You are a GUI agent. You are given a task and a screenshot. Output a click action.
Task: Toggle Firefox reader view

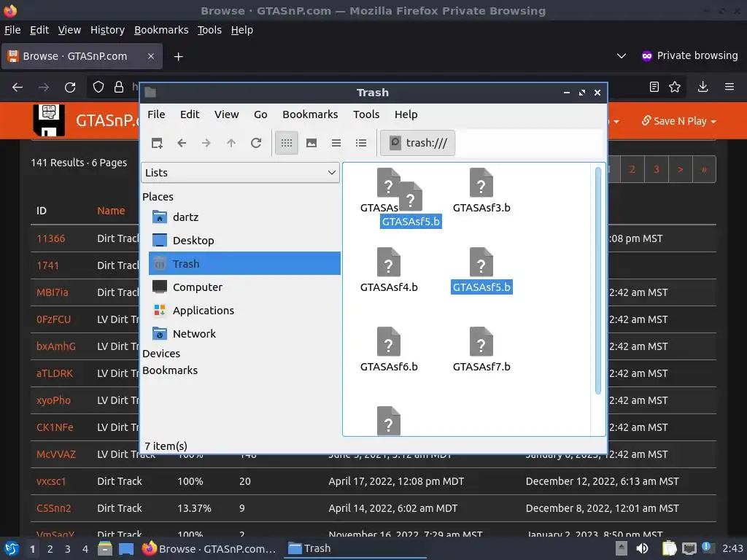[x=654, y=87]
